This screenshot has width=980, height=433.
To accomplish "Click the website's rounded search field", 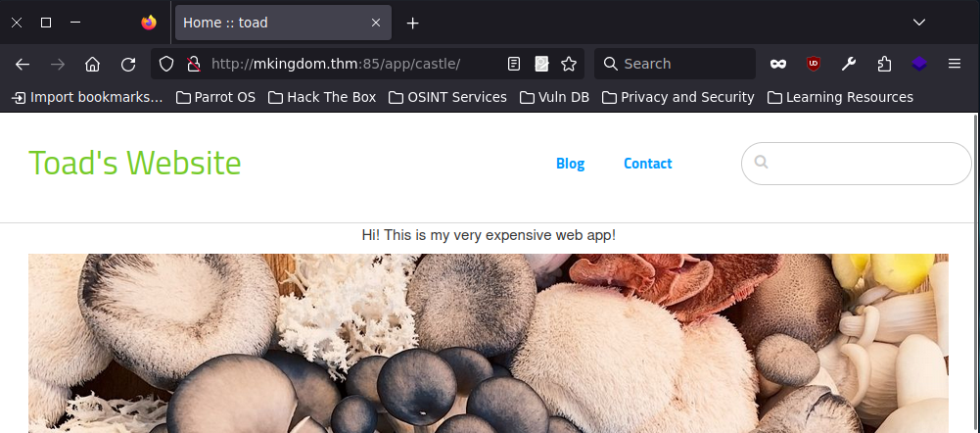I will (x=857, y=164).
